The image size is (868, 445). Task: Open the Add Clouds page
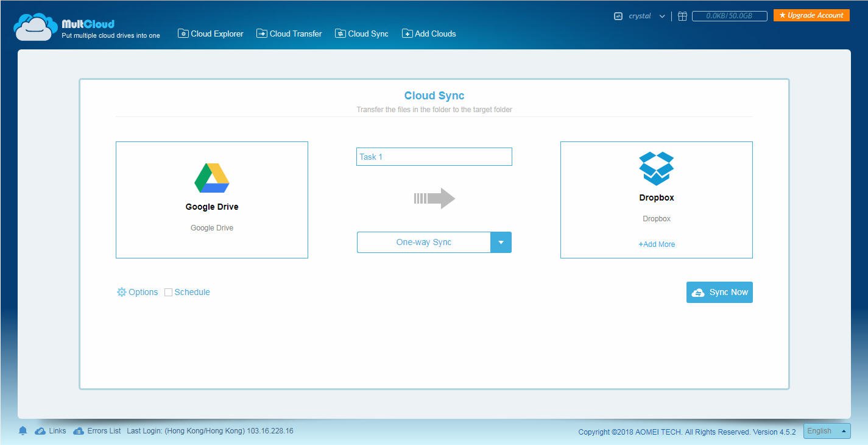(429, 34)
